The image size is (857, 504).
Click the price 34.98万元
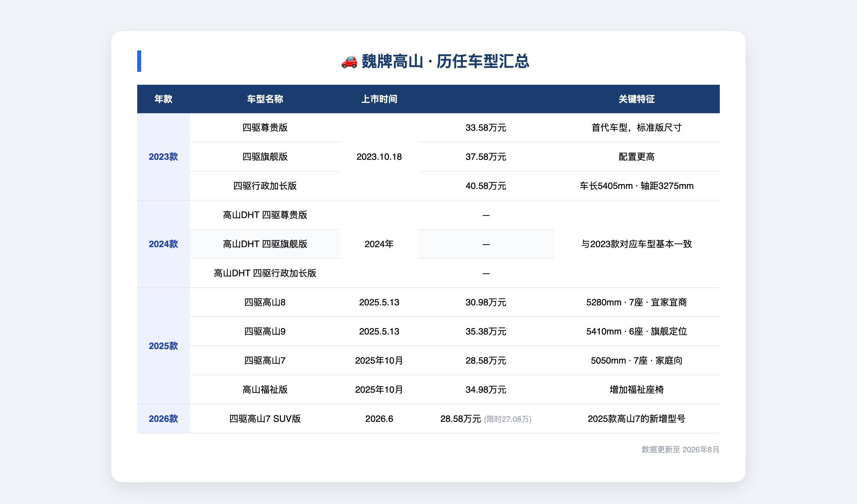click(x=486, y=389)
